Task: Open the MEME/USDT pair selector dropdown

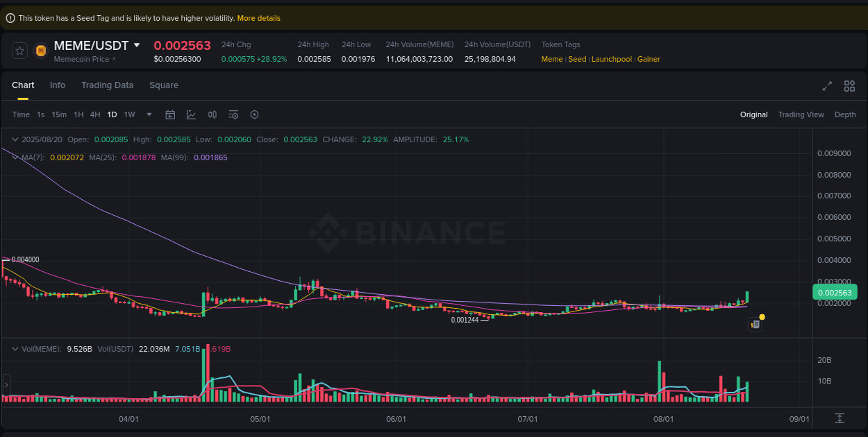Action: click(x=137, y=45)
